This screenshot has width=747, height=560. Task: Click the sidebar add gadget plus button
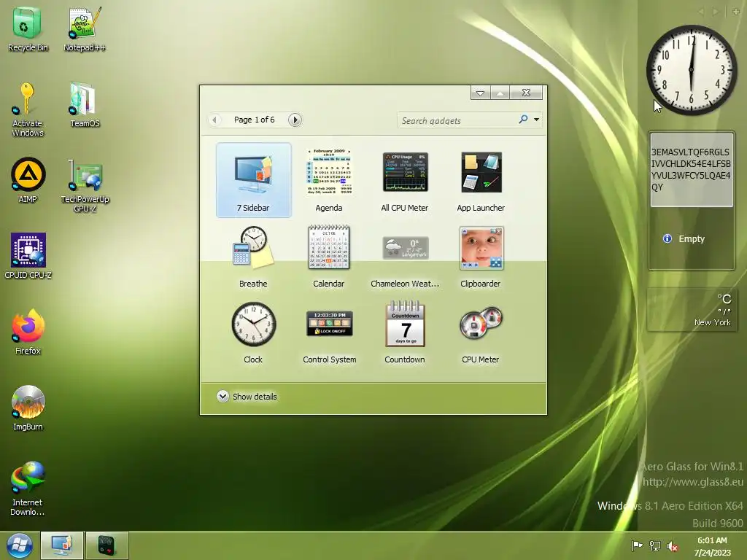736,12
